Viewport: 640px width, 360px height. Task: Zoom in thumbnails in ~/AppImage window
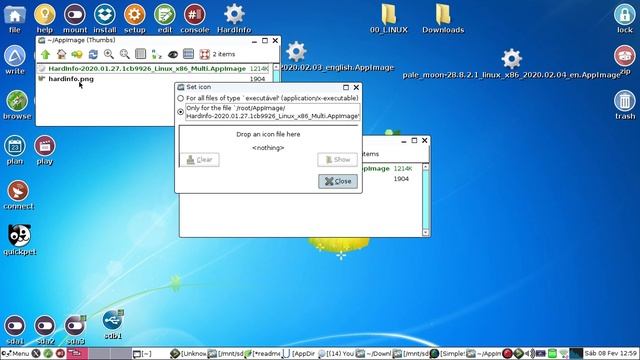point(109,54)
